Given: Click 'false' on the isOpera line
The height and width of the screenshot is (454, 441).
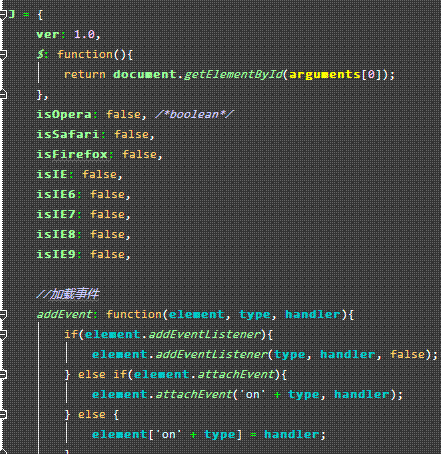Looking at the screenshot, I should (x=124, y=115).
